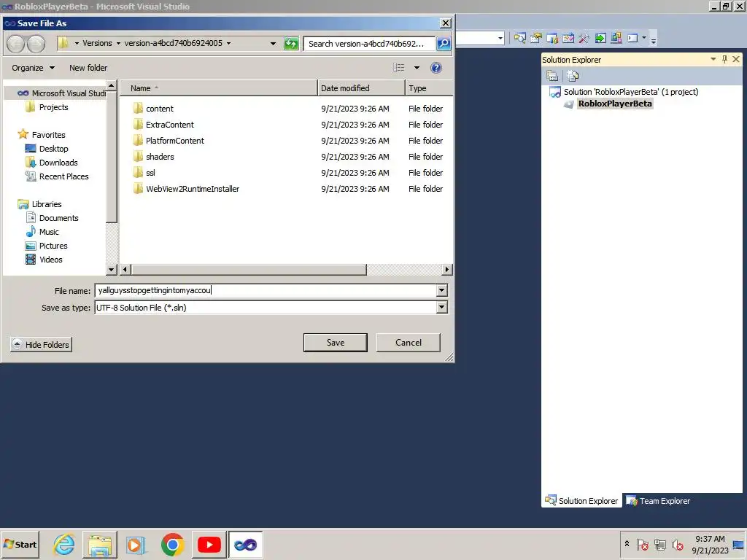Open the view options dropdown arrow
Image resolution: width=747 pixels, height=560 pixels.
click(x=417, y=68)
